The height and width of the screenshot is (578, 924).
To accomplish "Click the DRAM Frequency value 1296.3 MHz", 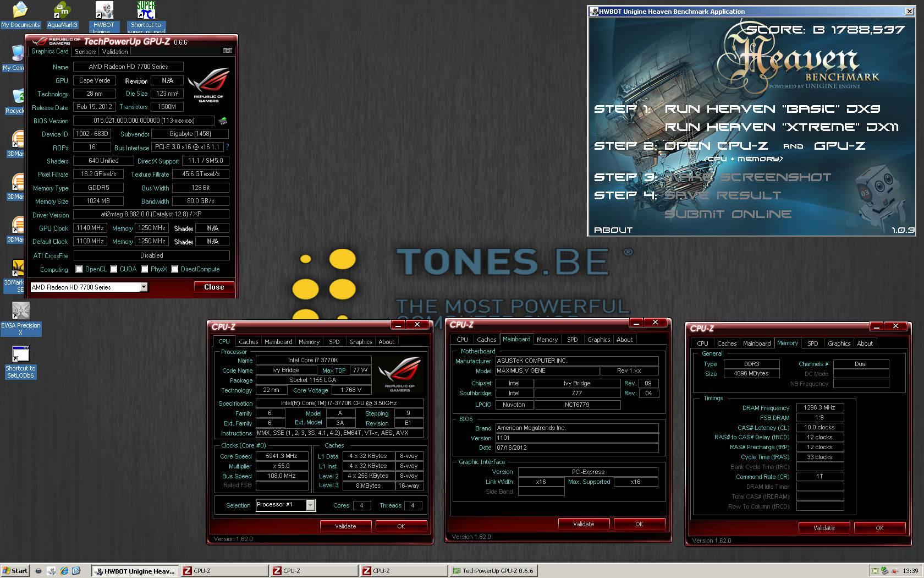I will pyautogui.click(x=820, y=408).
